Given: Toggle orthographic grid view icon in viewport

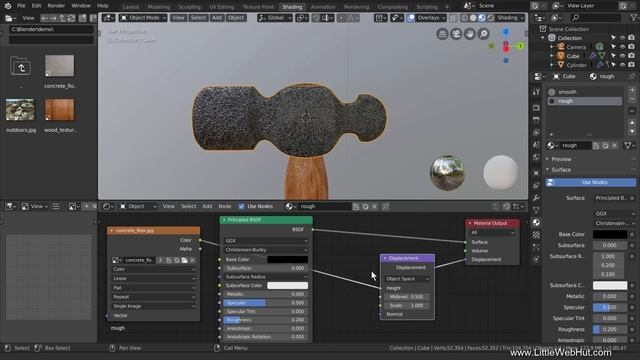Looking at the screenshot, I should 442,34.
